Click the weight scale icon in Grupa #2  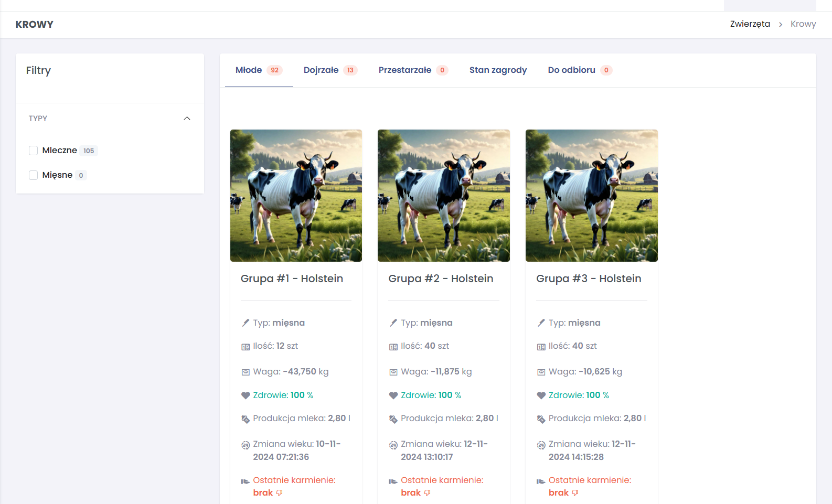[393, 372]
